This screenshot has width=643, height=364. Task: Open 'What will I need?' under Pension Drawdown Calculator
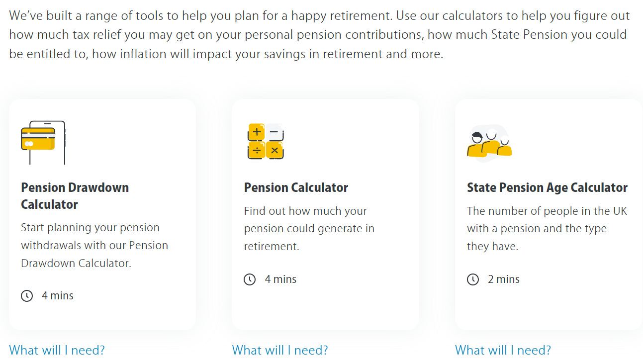click(57, 350)
